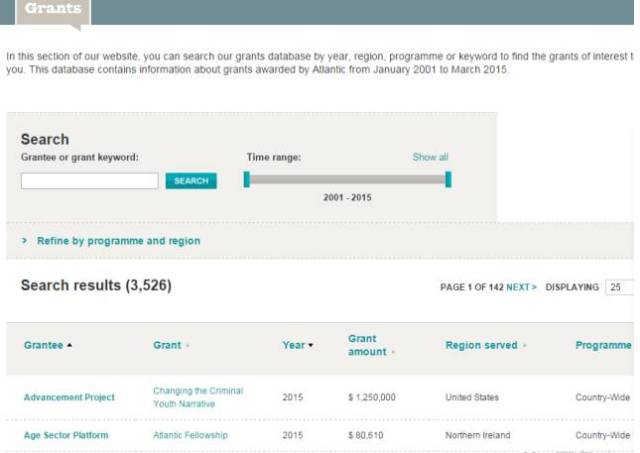This screenshot has height=453, width=640.
Task: Click United States region cell
Action: point(472,397)
